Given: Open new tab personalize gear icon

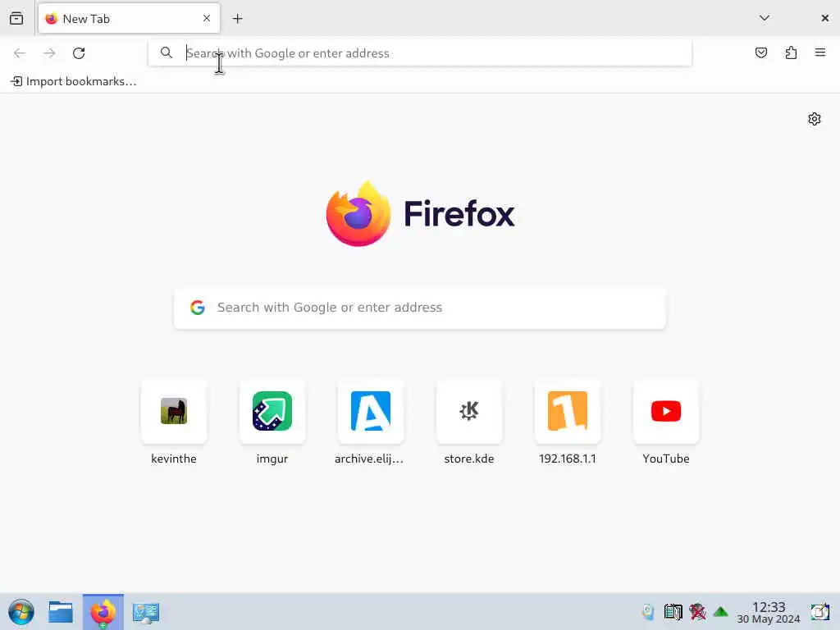Looking at the screenshot, I should pyautogui.click(x=815, y=119).
